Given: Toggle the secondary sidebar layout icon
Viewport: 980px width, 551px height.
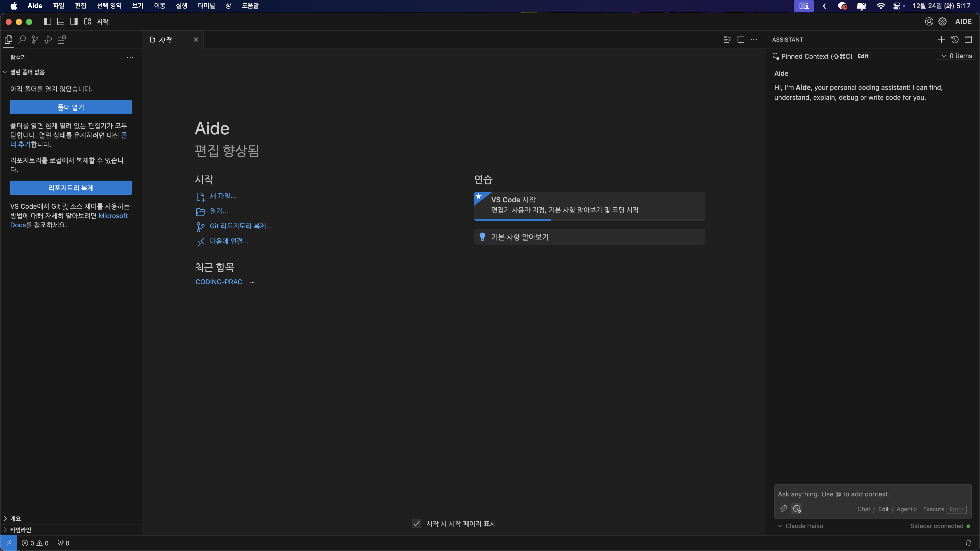Looking at the screenshot, I should (x=74, y=22).
